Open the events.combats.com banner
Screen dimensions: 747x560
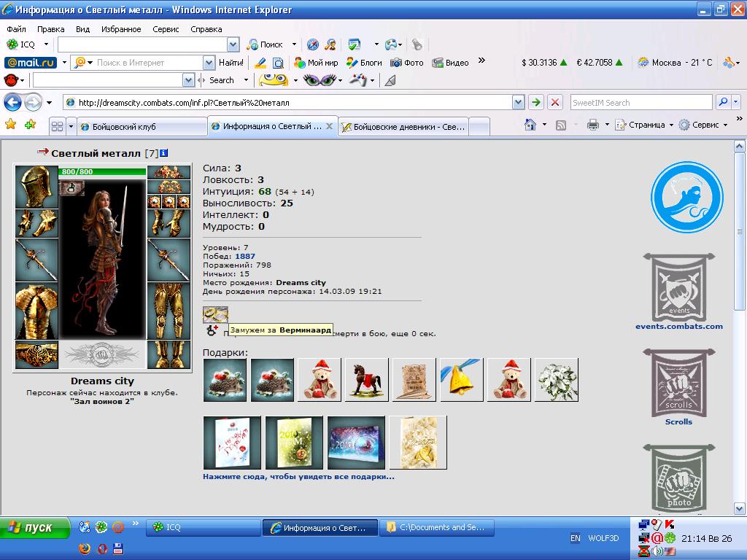679,287
